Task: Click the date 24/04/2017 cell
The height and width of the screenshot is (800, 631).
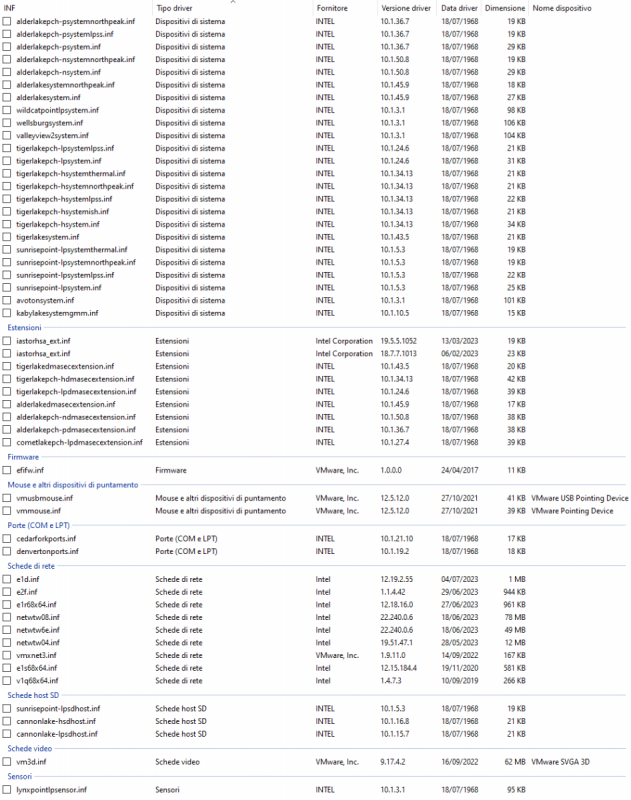Action: (460, 470)
